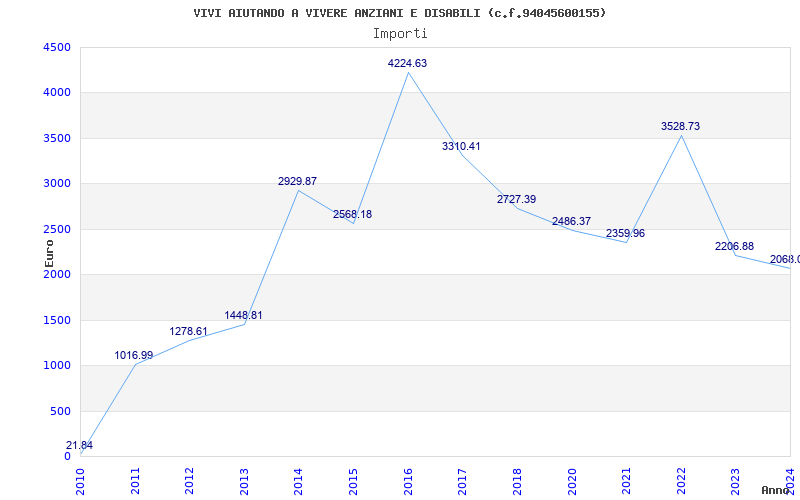Image resolution: width=800 pixels, height=500 pixels.
Task: Click x-axis year 2010
Action: (80, 482)
